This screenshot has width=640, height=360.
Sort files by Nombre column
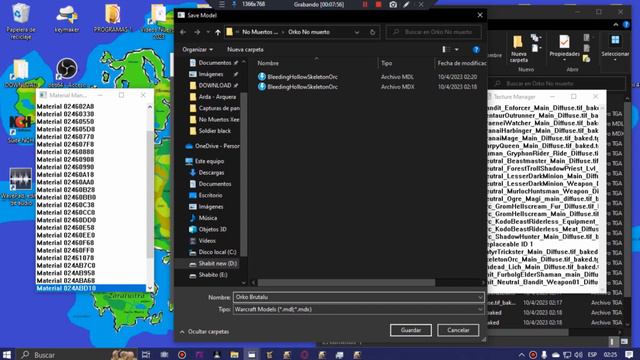pos(268,63)
